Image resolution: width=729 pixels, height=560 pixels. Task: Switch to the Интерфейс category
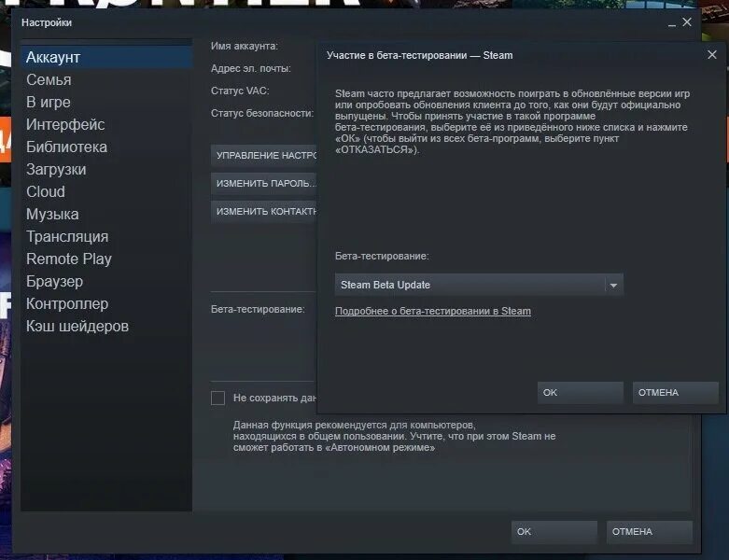(x=106, y=124)
